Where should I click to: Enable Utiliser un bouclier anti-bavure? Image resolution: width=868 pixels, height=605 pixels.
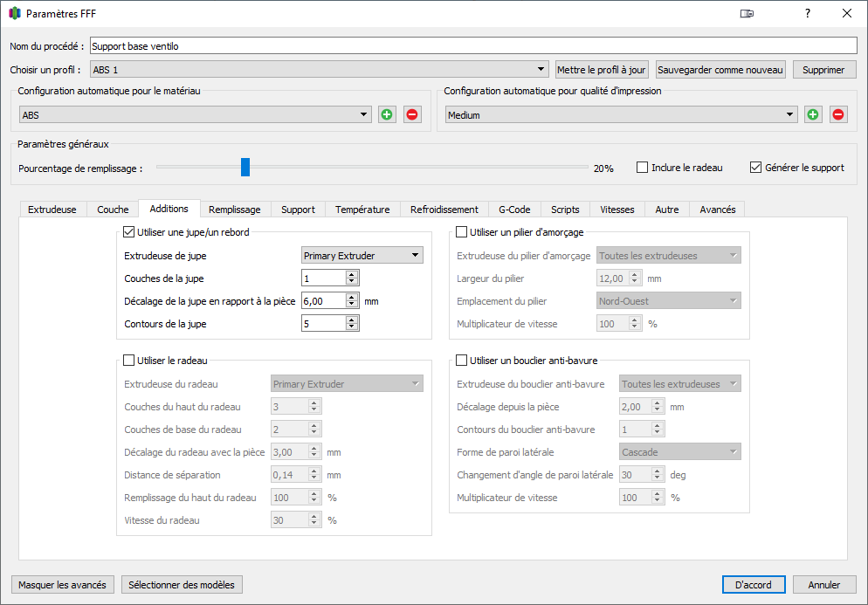click(461, 361)
